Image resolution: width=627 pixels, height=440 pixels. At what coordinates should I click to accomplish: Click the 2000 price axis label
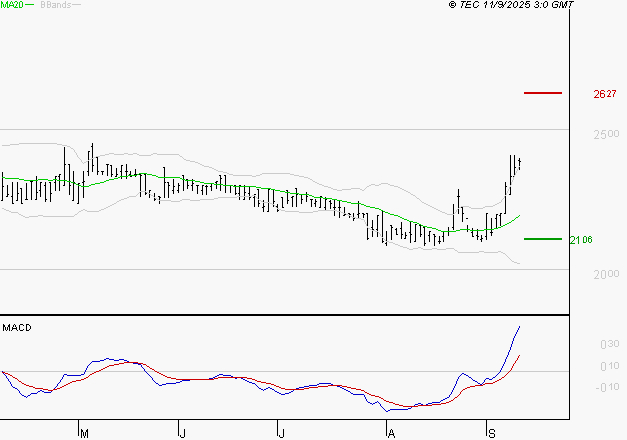606,274
